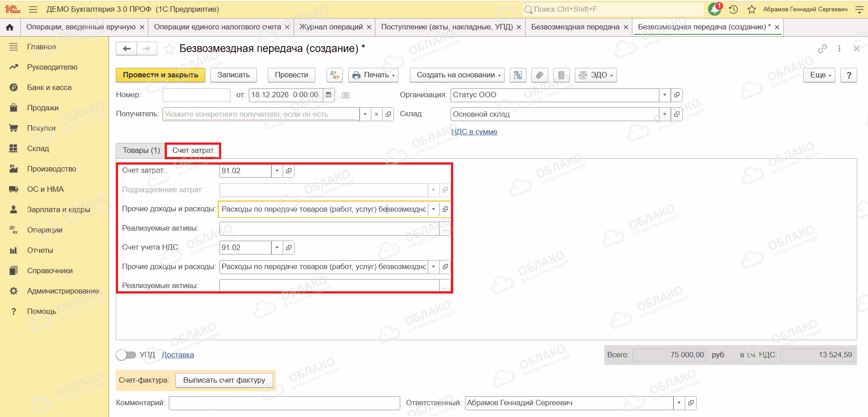Viewport: 868px width, 417px height.
Task: Click Выписать счет фактуру button
Action: coord(224,380)
